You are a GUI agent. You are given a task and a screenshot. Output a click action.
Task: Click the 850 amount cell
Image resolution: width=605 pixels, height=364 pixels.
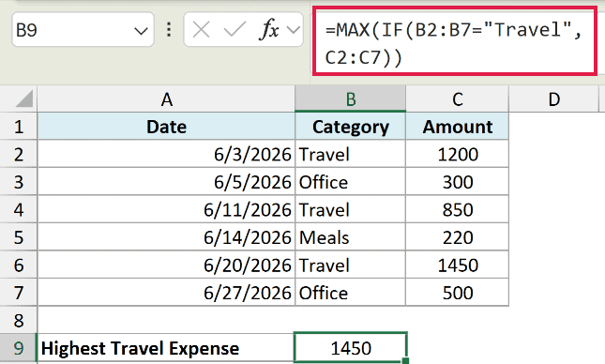457,209
